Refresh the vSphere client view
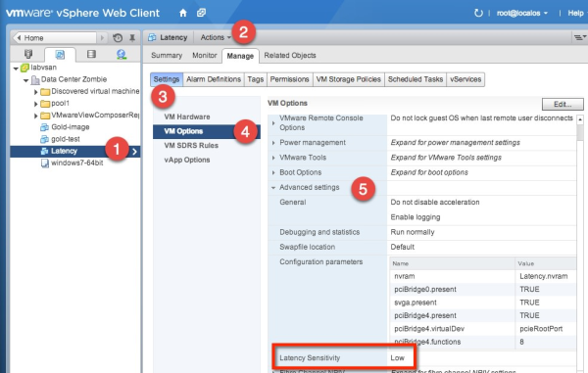 pyautogui.click(x=478, y=13)
